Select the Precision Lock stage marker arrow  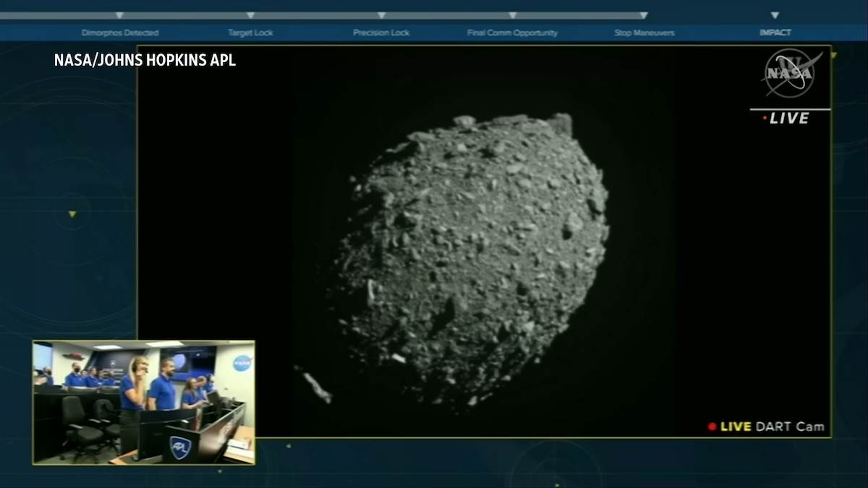click(x=381, y=13)
